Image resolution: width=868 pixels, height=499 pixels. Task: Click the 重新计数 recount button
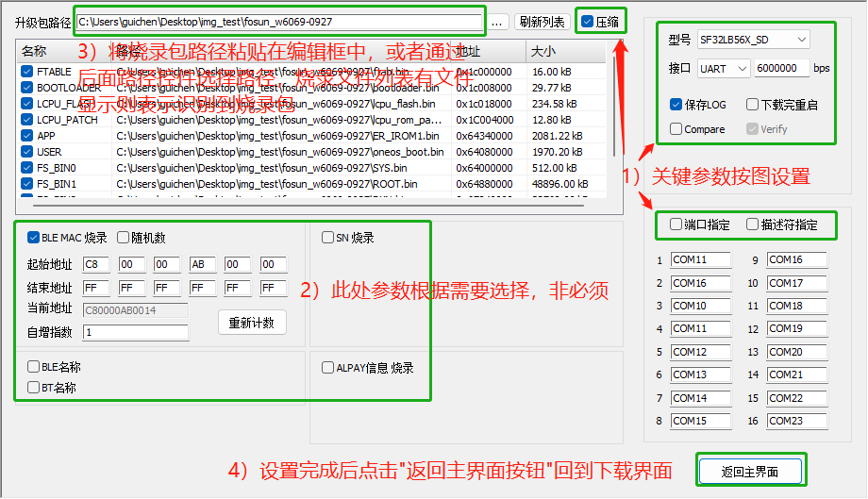click(252, 323)
